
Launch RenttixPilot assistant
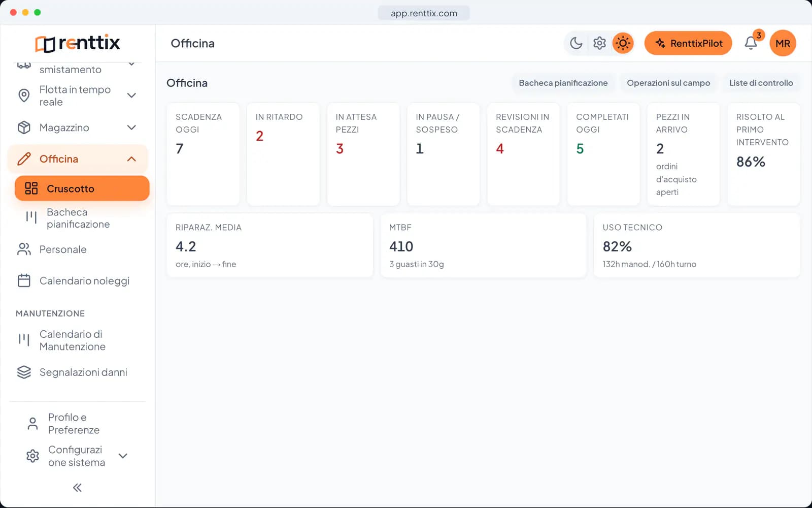tap(688, 43)
